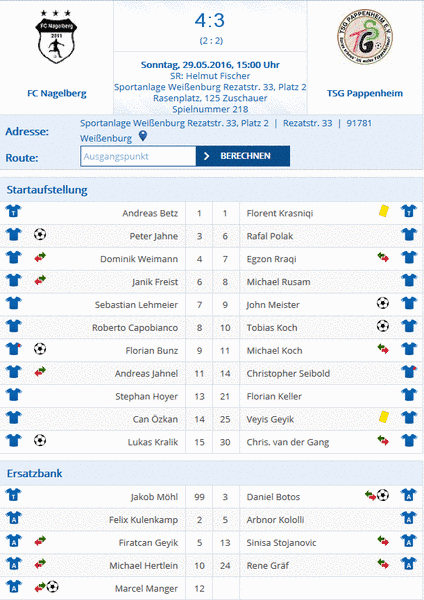Open the TSG Pappenheim team link
The width and height of the screenshot is (424, 600).
(x=365, y=93)
